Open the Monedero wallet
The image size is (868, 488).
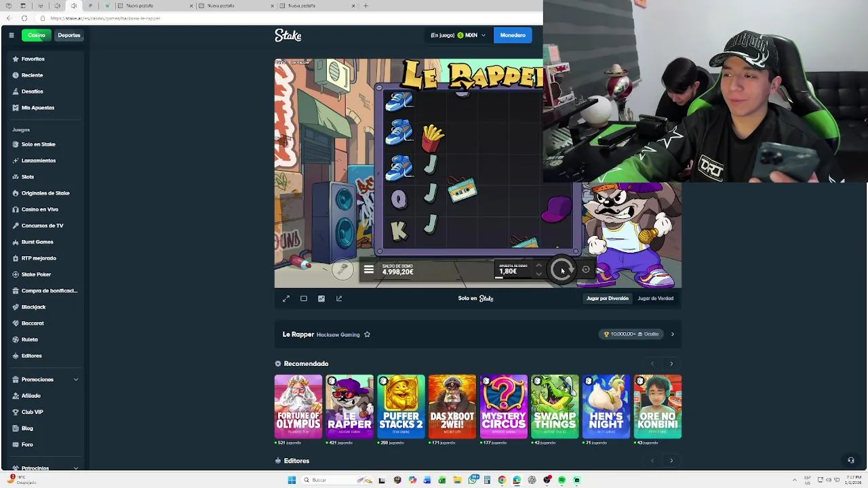tap(513, 35)
